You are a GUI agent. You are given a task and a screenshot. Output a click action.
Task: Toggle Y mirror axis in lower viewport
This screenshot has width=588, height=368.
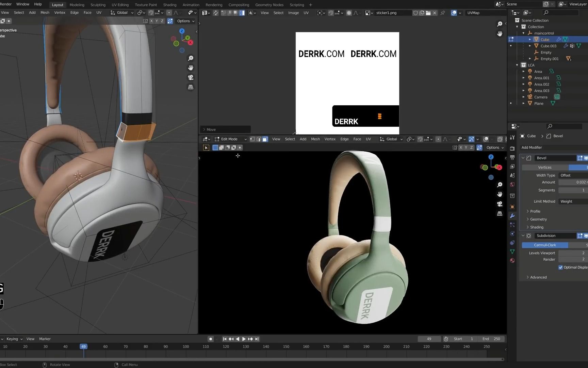point(466,148)
